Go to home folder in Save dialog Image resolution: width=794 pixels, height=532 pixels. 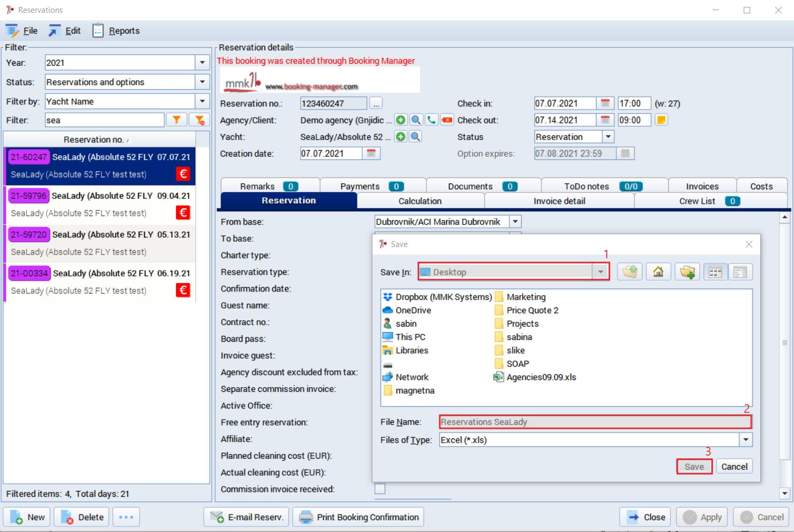point(658,272)
